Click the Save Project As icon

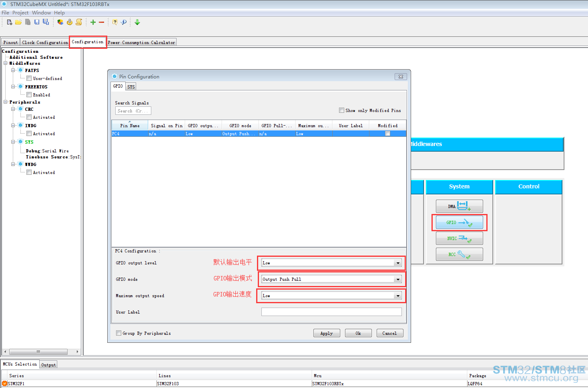tap(46, 22)
